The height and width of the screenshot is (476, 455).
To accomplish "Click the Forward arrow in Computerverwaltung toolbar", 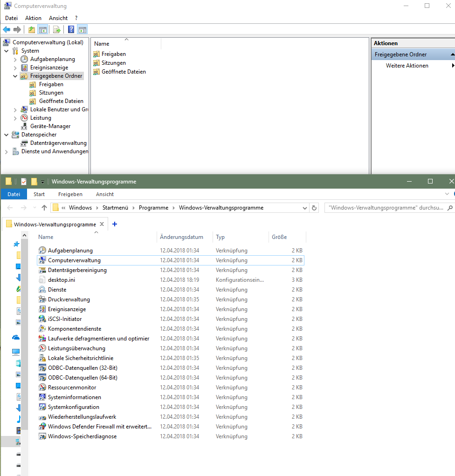I will coord(17,29).
